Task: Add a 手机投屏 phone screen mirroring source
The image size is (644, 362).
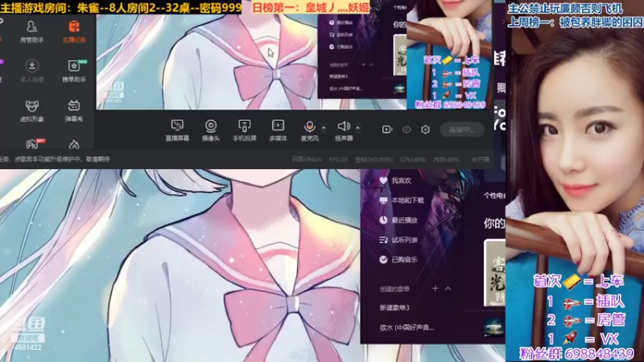Action: pyautogui.click(x=245, y=130)
